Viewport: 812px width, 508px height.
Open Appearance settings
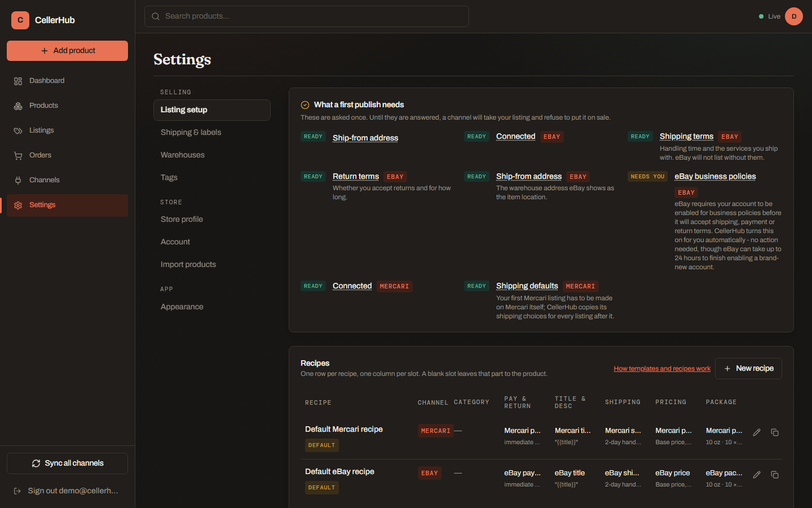[x=212, y=307]
